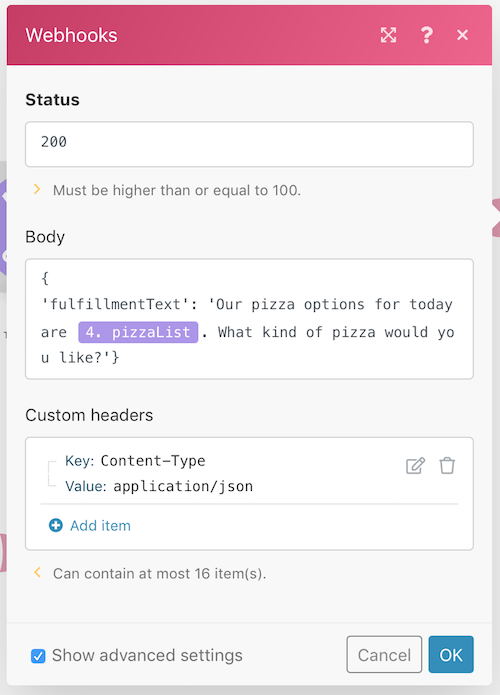Viewport: 500px width, 695px height.
Task: Click the Key: Content-Type header row
Action: [135, 461]
